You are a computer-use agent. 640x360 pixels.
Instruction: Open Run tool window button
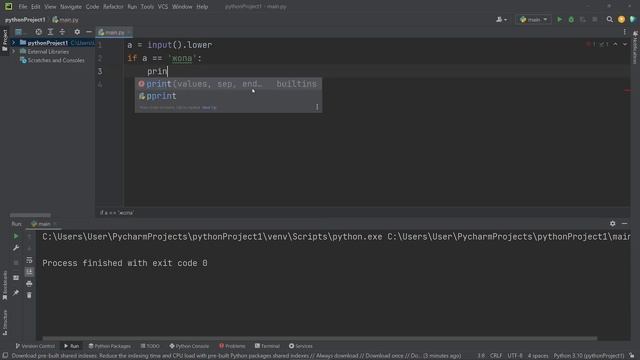point(71,346)
